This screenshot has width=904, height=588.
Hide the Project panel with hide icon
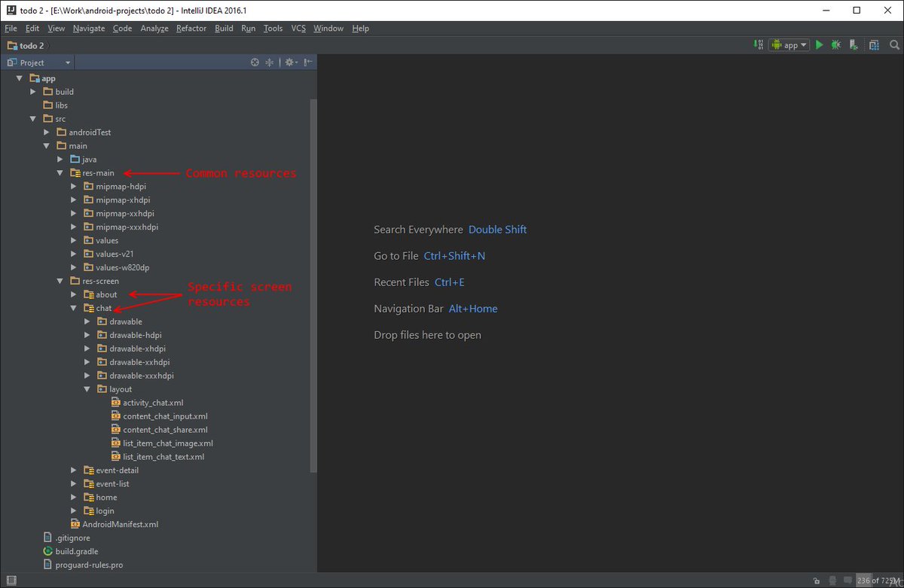coord(307,62)
